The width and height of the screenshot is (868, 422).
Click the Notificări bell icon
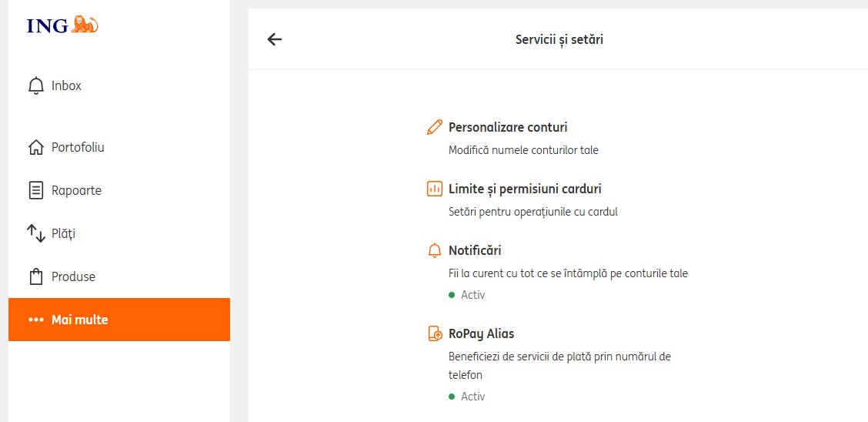435,250
